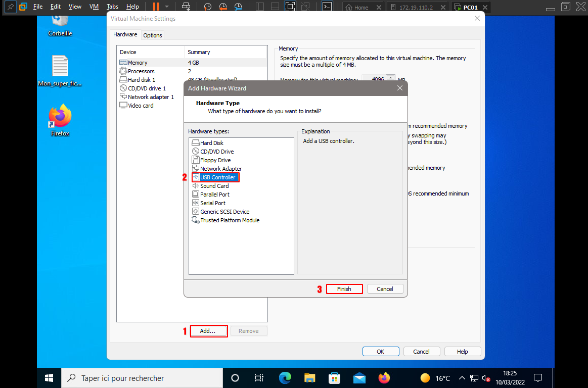
Task: Click the Enter full screen toolbar icon
Action: pos(290,7)
